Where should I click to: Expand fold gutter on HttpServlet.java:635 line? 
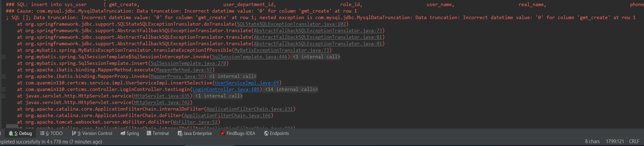[x=3, y=96]
